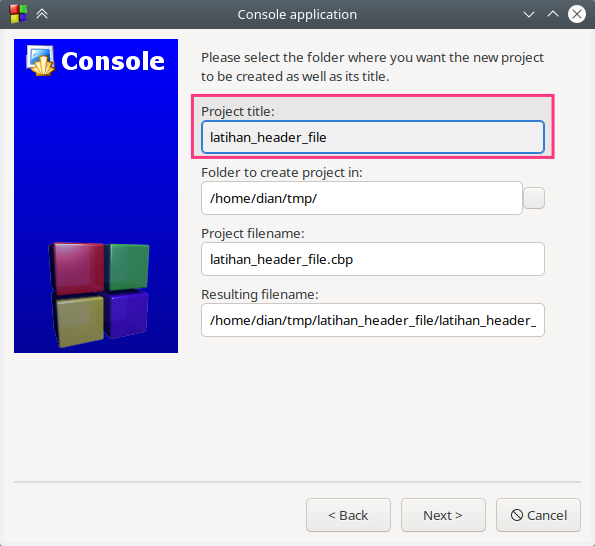The image size is (595, 546).
Task: Click the Console shell icon in banner
Action: click(x=41, y=61)
